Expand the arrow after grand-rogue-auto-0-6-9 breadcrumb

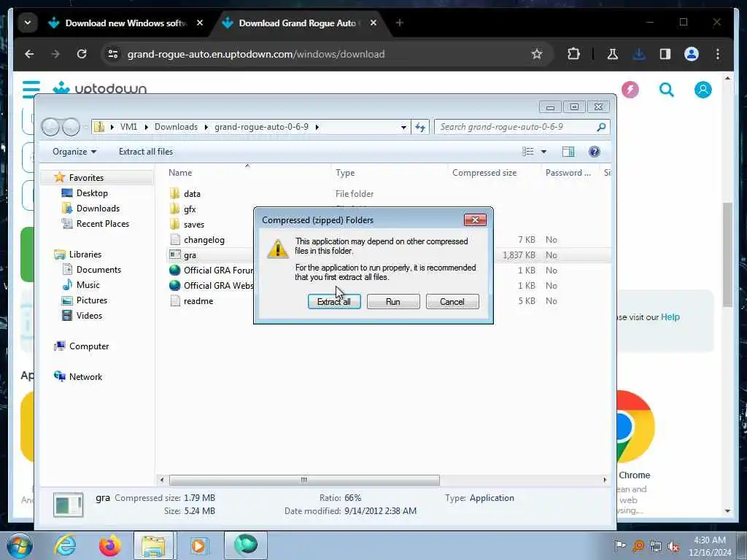(317, 127)
